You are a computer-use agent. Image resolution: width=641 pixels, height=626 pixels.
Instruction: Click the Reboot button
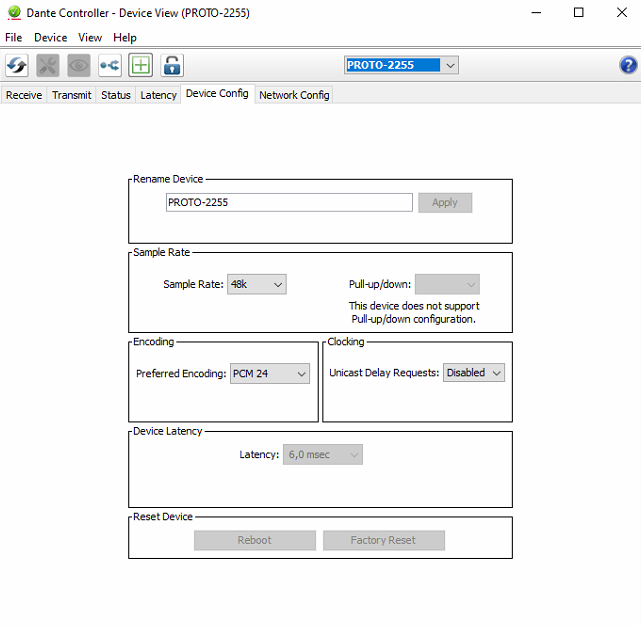tap(255, 540)
